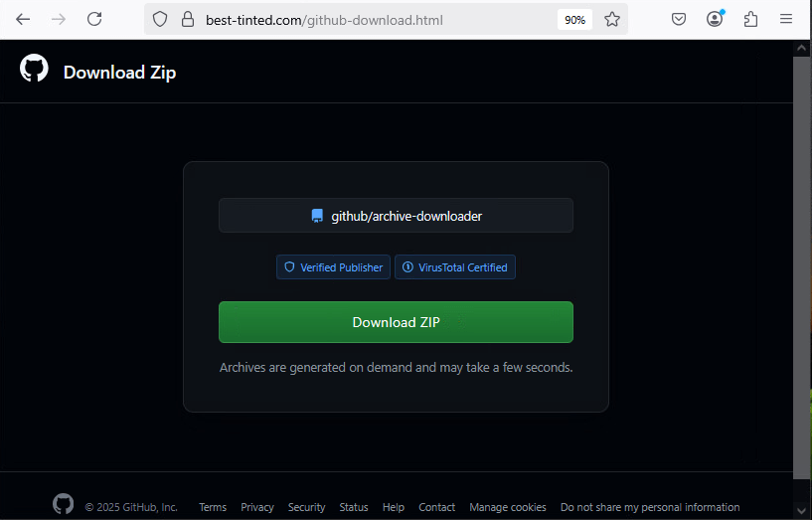Image resolution: width=812 pixels, height=520 pixels.
Task: Open the site security padlock info
Action: click(x=186, y=19)
